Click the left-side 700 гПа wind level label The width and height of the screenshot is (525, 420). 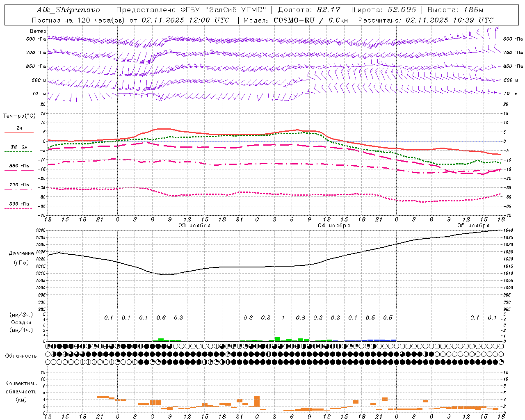tap(36, 52)
